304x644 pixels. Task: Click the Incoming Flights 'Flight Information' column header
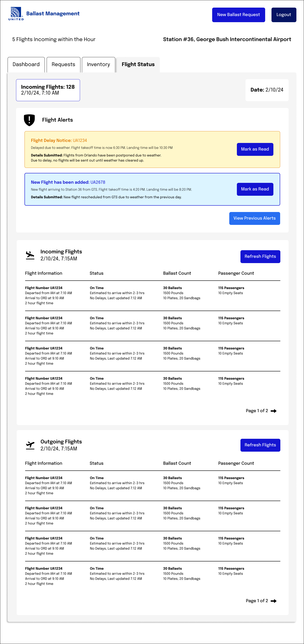click(43, 273)
